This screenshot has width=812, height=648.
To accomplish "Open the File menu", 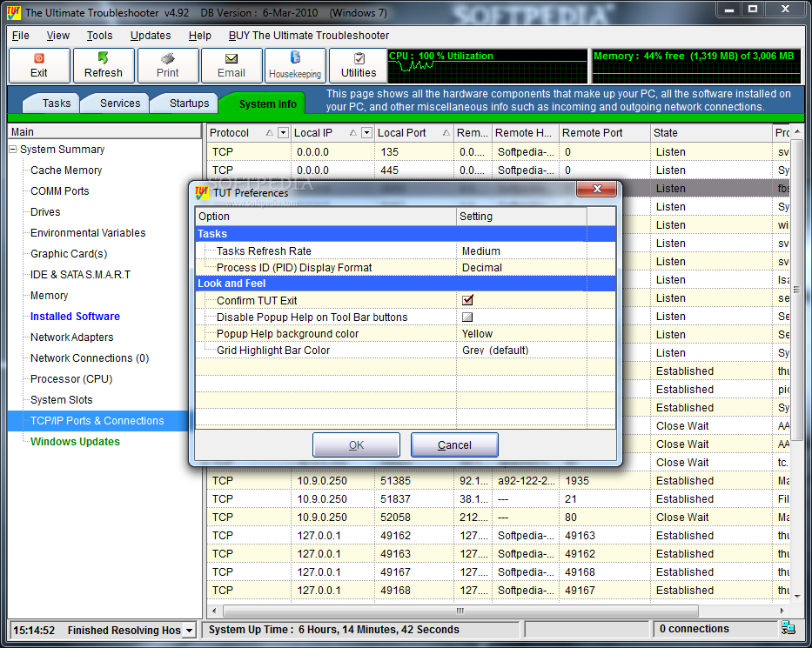I will (x=21, y=35).
